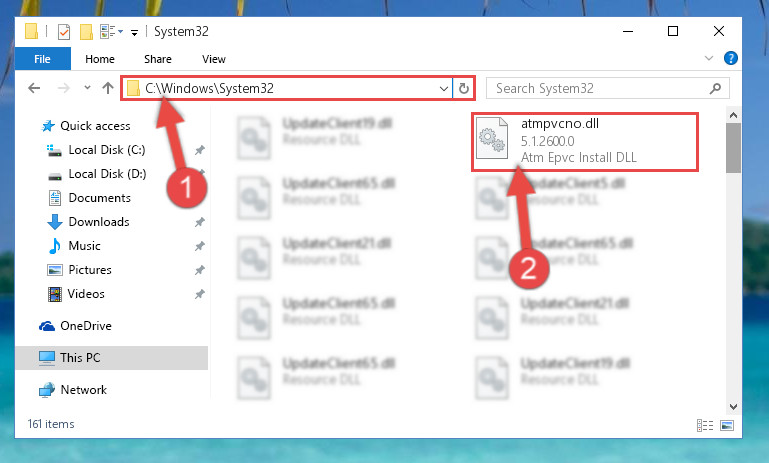This screenshot has height=463, width=769.
Task: Click the vertical scrollbar down arrow
Action: point(733,407)
